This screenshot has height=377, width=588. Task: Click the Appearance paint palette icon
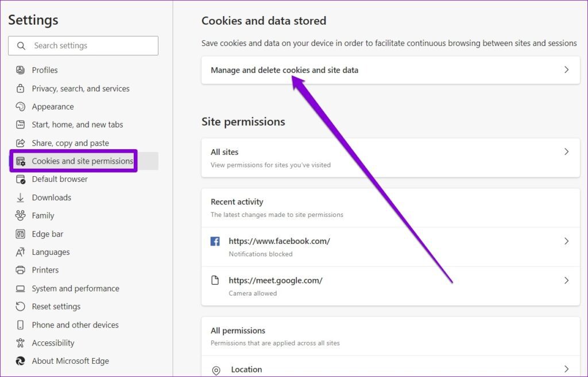pyautogui.click(x=21, y=107)
